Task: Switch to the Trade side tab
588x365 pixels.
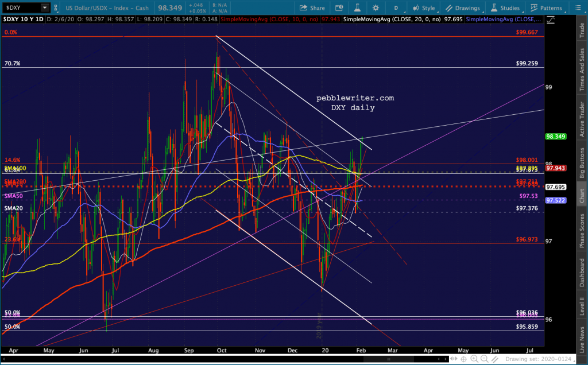Action: point(582,30)
